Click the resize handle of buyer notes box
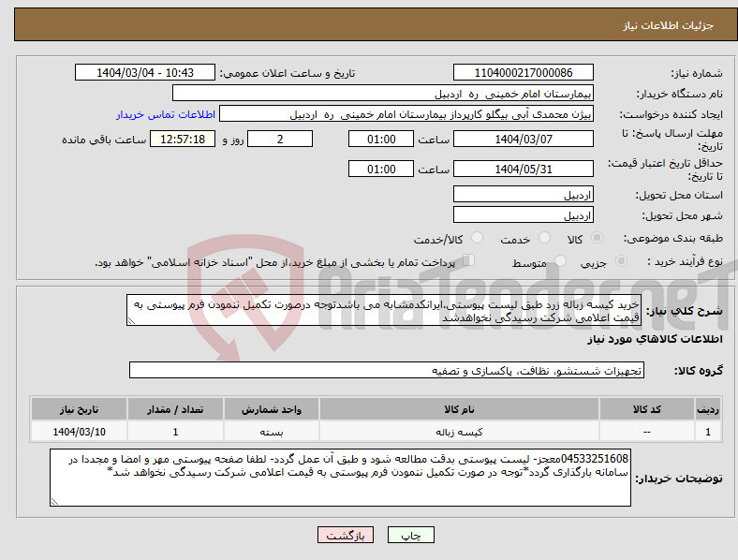Screen dimensions: 738x560 (x=54, y=502)
